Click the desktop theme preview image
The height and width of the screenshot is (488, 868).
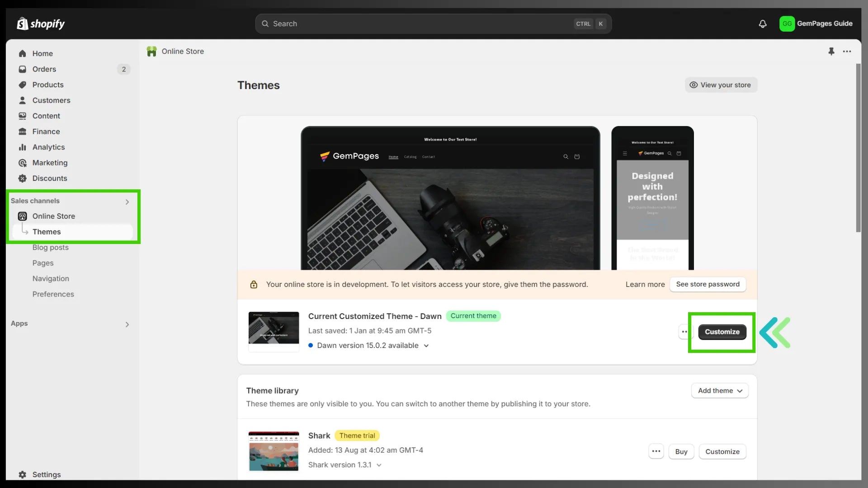[450, 198]
